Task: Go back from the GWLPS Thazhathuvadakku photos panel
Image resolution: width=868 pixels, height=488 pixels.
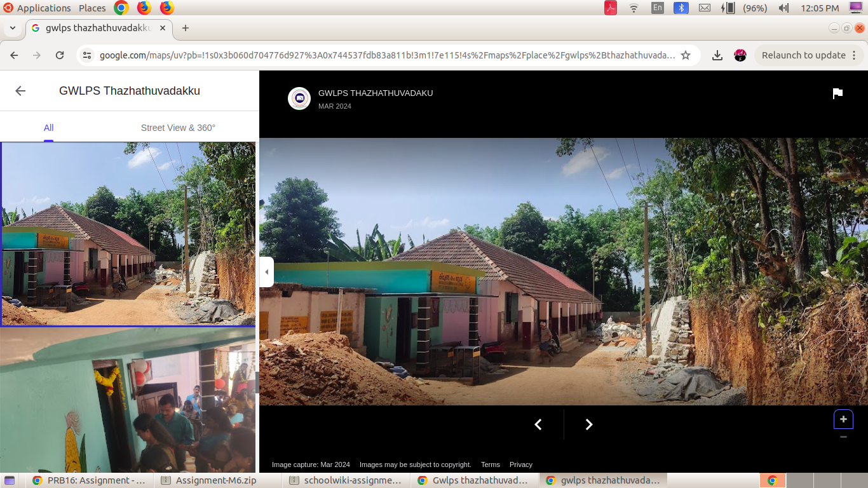Action: [x=20, y=91]
